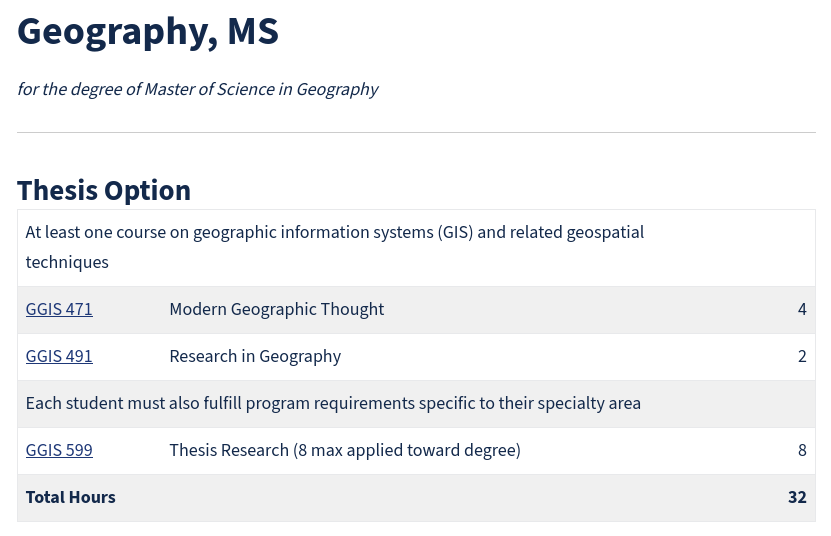Open the GGIS 471 course link

(59, 310)
